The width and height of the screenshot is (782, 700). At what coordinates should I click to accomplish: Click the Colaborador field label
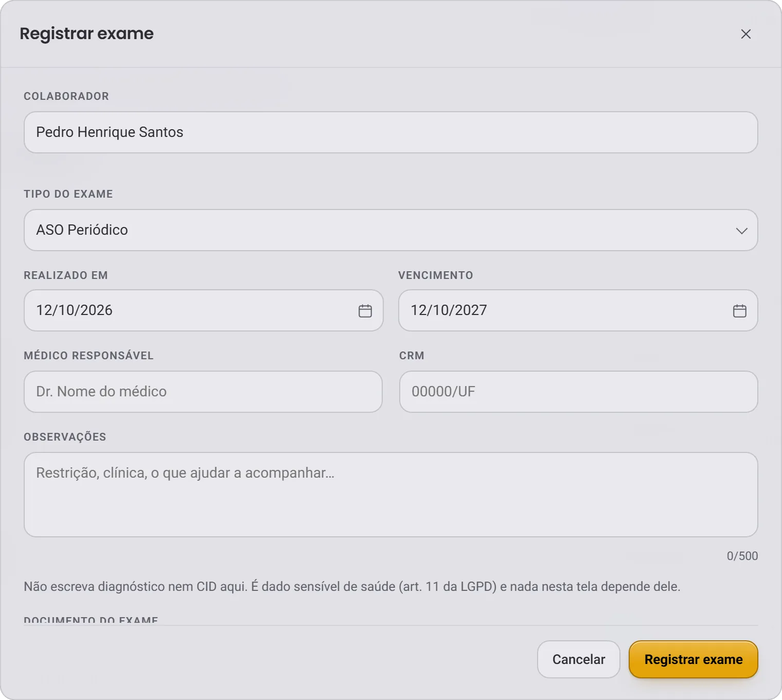[66, 96]
